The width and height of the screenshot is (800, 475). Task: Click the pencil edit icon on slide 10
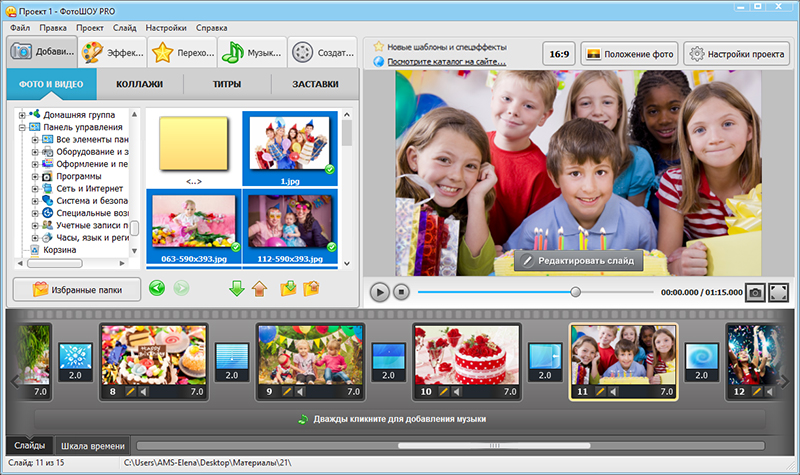coord(444,391)
